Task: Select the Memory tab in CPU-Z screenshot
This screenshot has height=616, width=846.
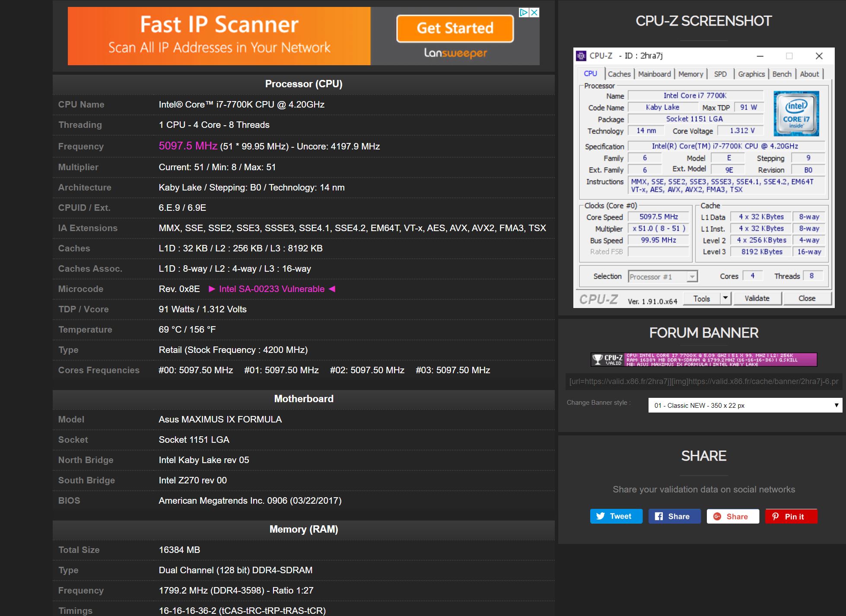Action: coord(690,74)
